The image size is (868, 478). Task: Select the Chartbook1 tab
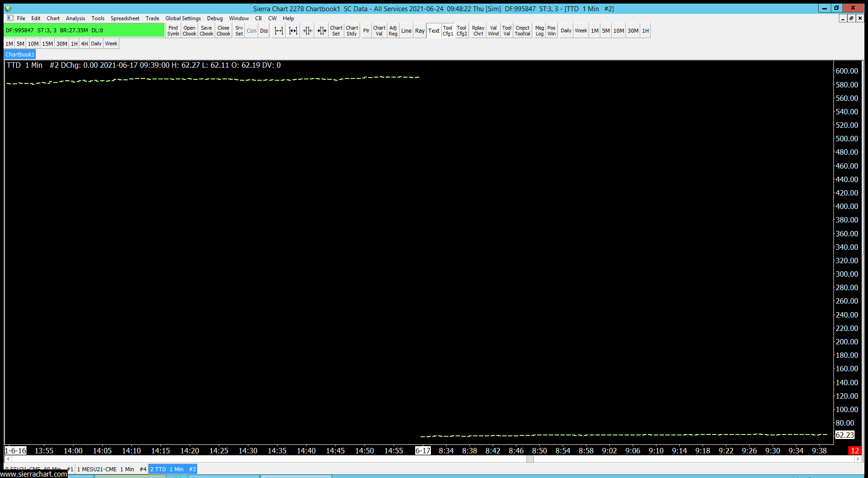[x=20, y=54]
